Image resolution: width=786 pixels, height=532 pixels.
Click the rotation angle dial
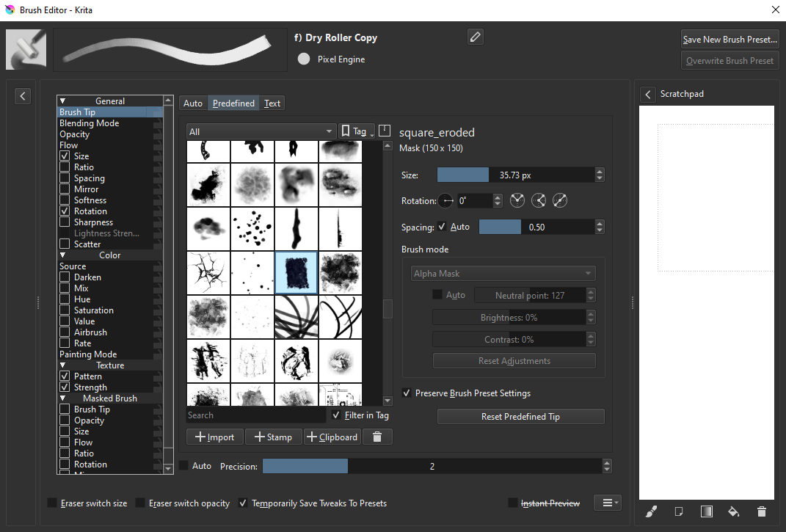(446, 200)
